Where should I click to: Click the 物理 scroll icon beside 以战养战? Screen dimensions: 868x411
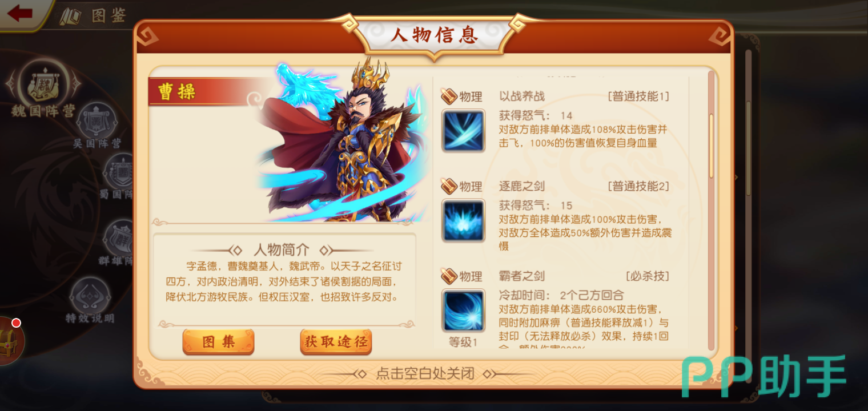pos(450,96)
